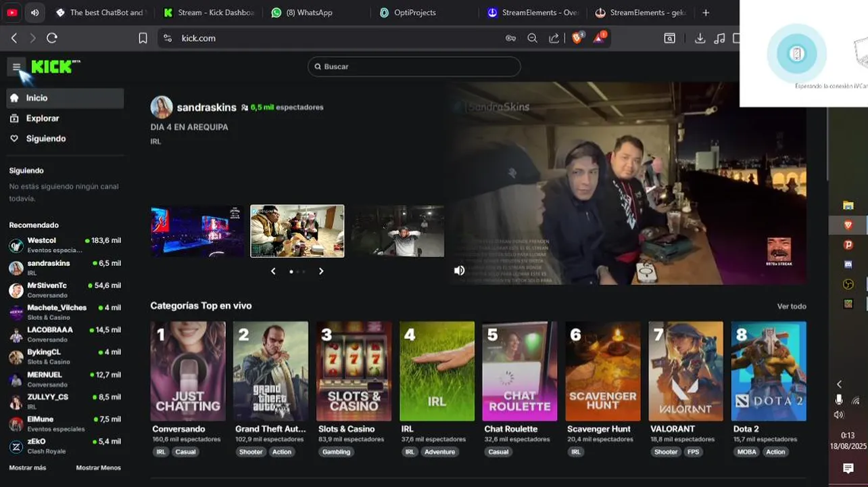Open the IRL category card

437,371
